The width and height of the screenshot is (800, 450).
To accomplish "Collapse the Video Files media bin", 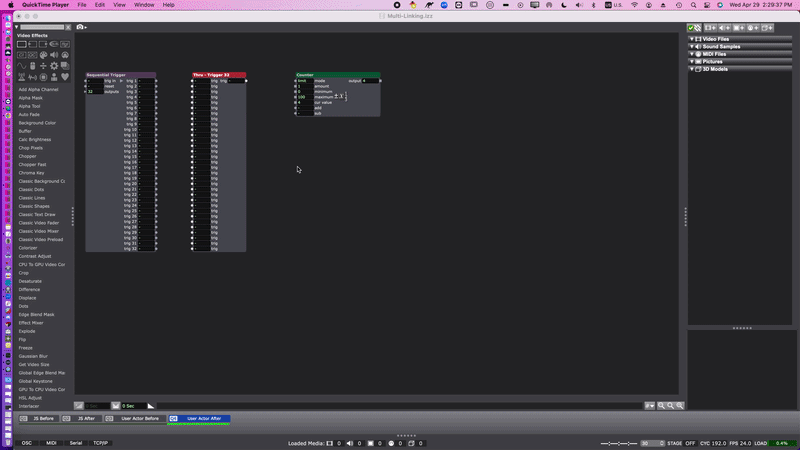I will click(692, 39).
